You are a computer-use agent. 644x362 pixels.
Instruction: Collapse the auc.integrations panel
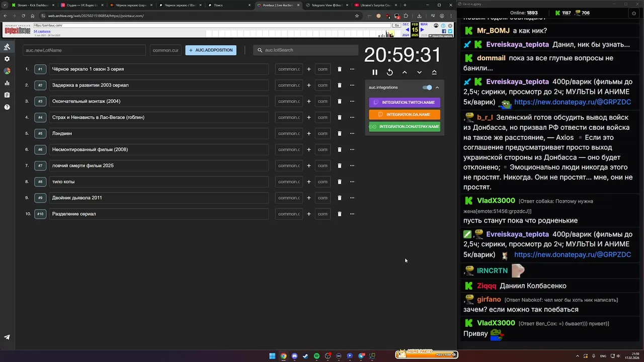coord(437,87)
